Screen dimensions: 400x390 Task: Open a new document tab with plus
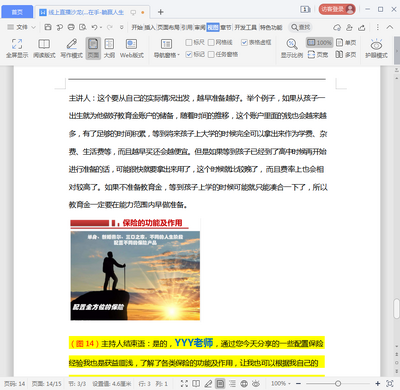point(161,12)
